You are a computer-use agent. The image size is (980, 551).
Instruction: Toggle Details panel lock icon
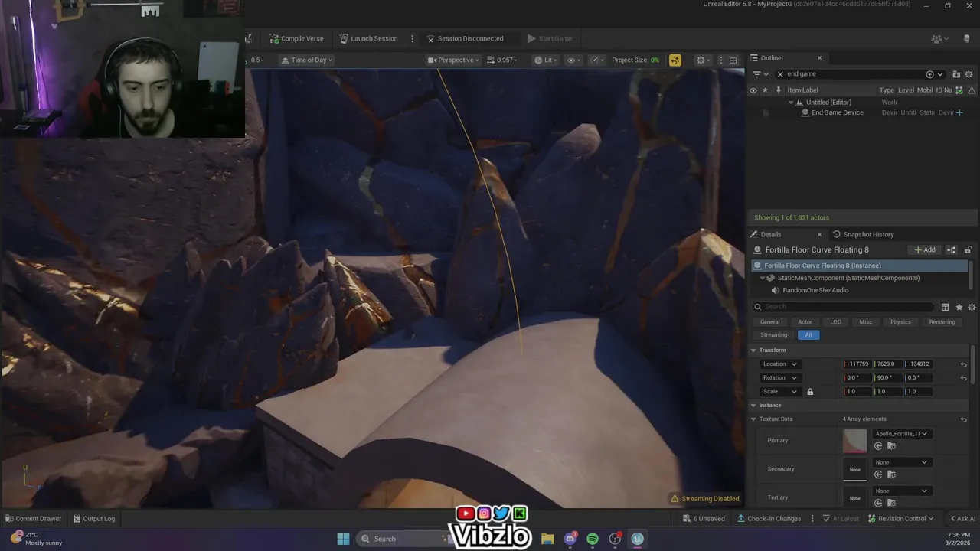click(x=968, y=249)
